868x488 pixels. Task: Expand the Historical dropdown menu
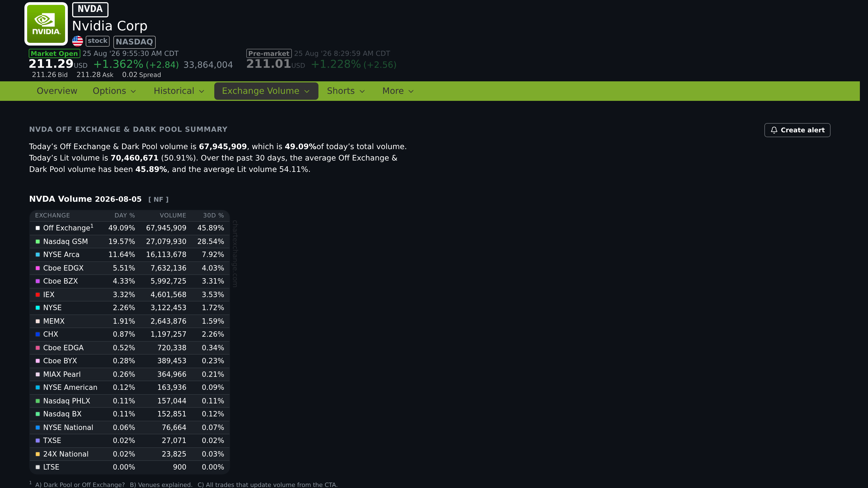pyautogui.click(x=179, y=91)
